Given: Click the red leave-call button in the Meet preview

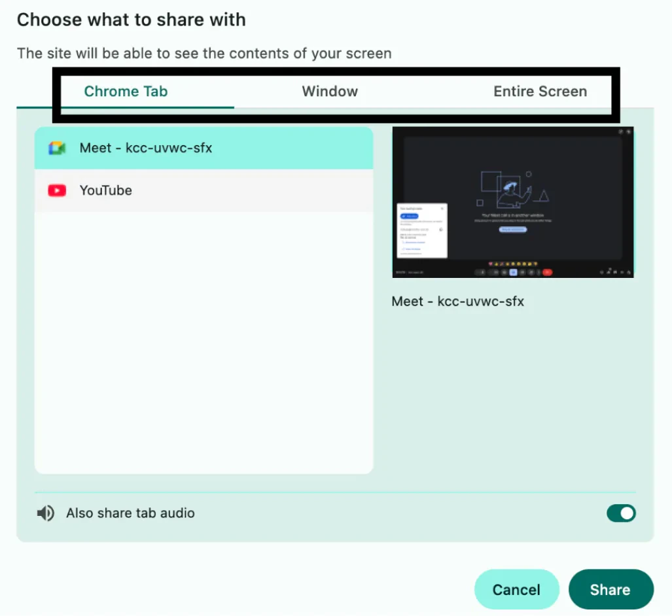Looking at the screenshot, I should [548, 272].
